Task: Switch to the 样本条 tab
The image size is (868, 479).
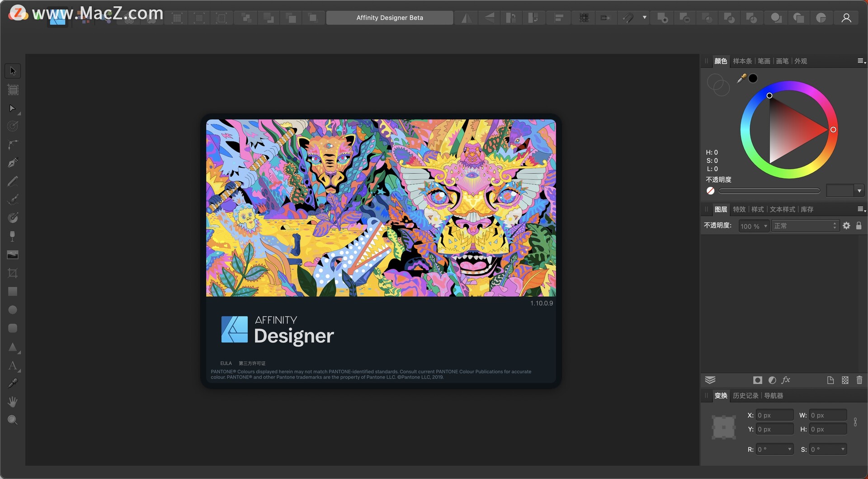Action: (742, 61)
